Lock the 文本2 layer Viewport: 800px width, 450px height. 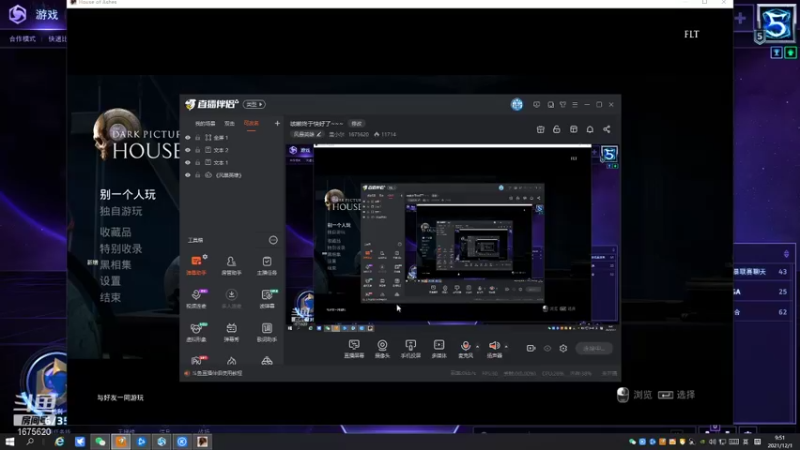198,150
